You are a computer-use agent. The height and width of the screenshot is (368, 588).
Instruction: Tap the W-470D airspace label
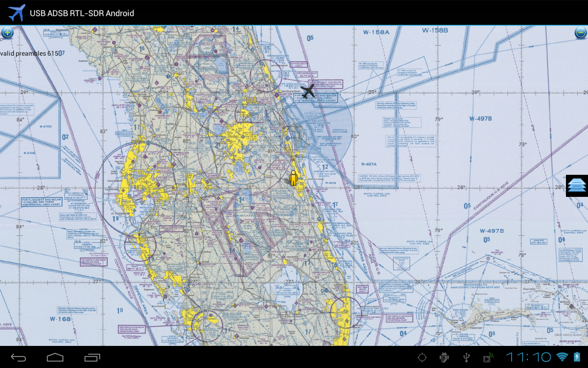45,126
